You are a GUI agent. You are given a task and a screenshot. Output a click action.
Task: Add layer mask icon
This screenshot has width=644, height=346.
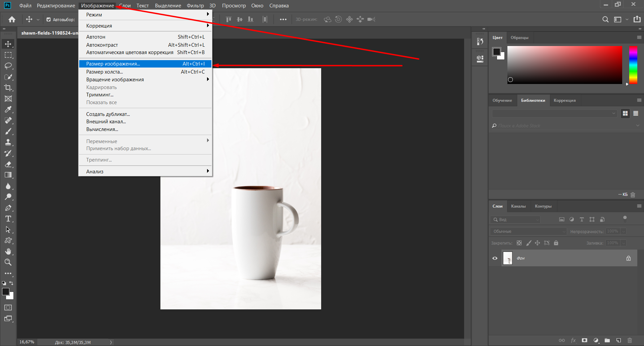585,340
